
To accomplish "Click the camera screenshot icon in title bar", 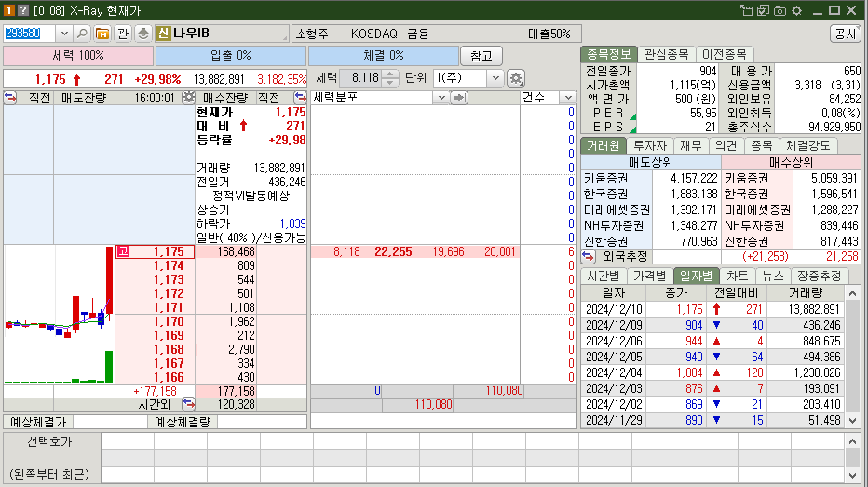I will (780, 10).
